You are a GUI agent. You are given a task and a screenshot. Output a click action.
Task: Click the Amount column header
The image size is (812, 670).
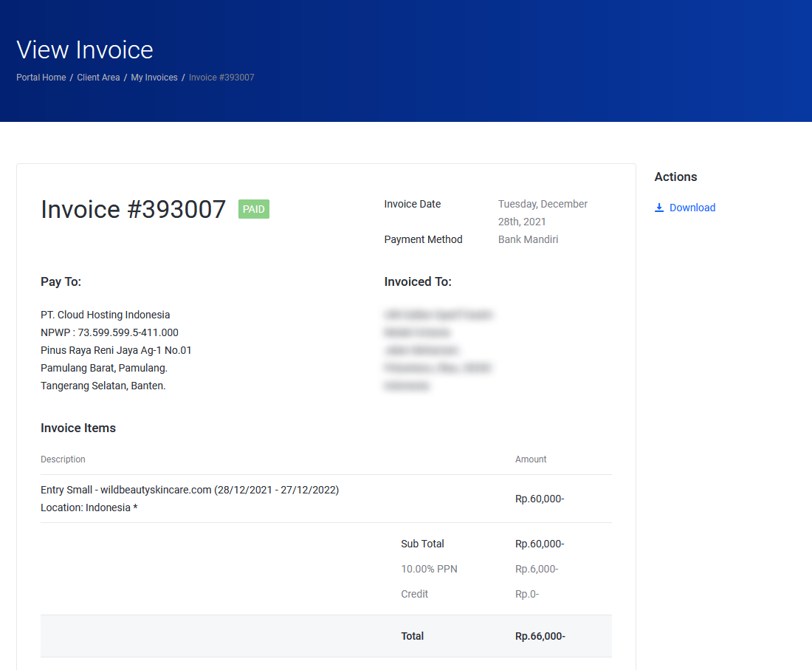pyautogui.click(x=531, y=459)
